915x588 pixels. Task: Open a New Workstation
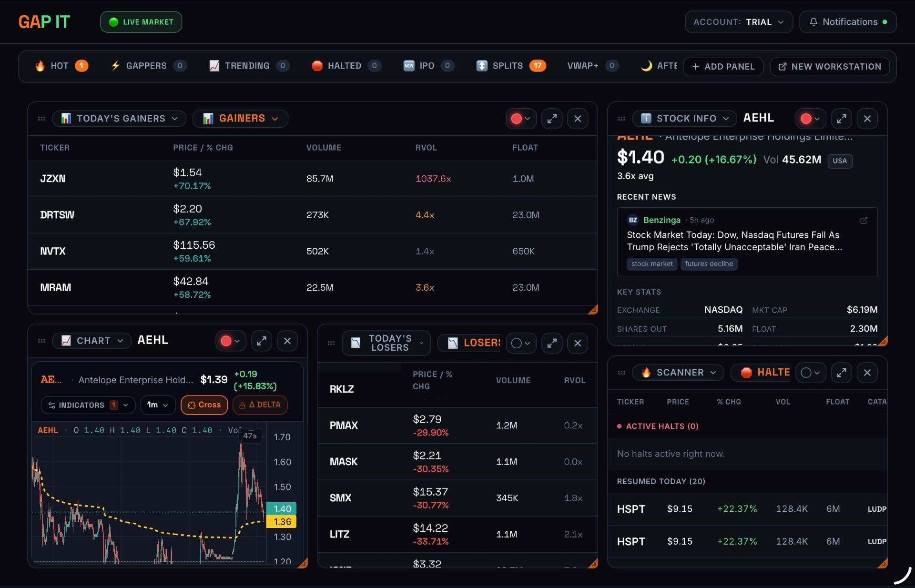(x=830, y=67)
